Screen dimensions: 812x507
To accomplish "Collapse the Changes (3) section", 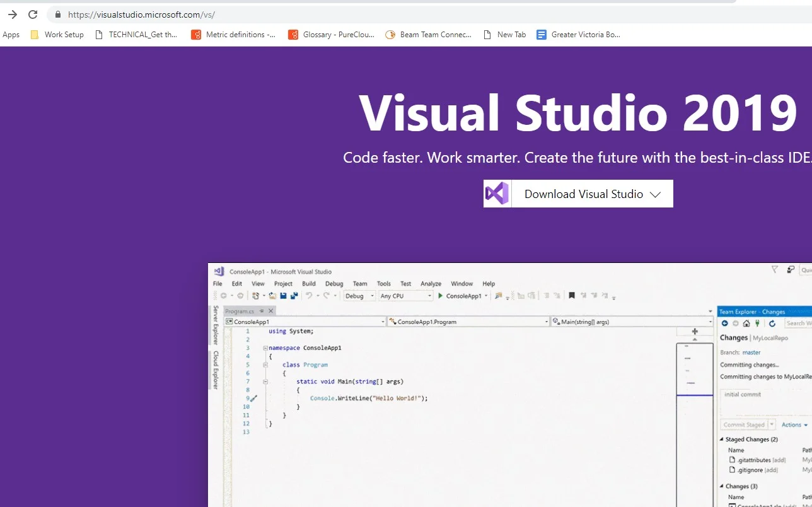I will 722,486.
